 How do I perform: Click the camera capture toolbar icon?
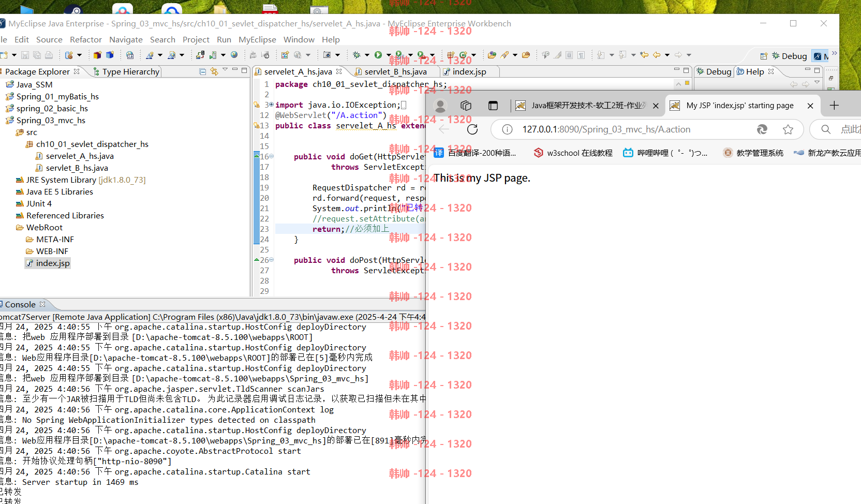[x=327, y=55]
